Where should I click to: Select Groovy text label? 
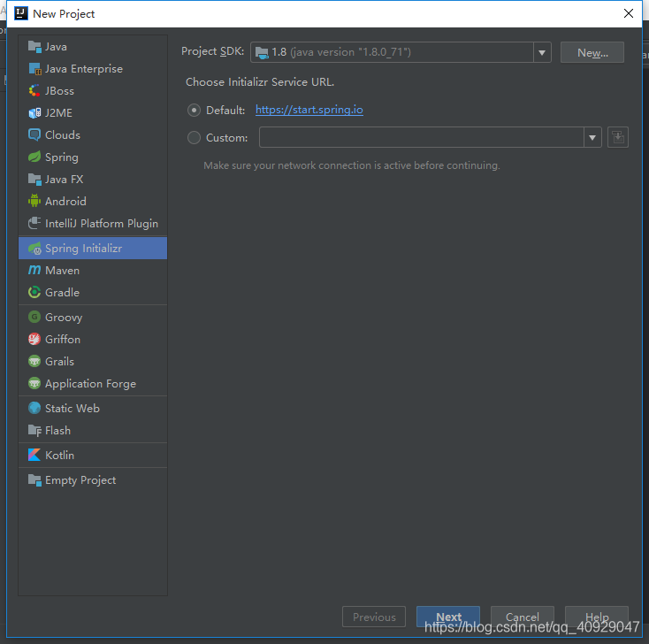(64, 318)
